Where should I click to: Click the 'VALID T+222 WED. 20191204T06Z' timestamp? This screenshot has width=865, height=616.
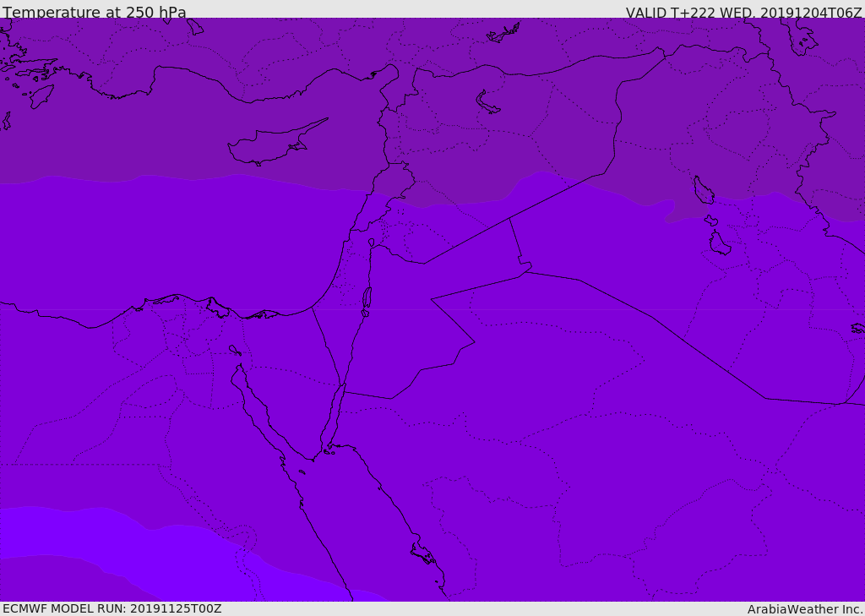click(743, 13)
